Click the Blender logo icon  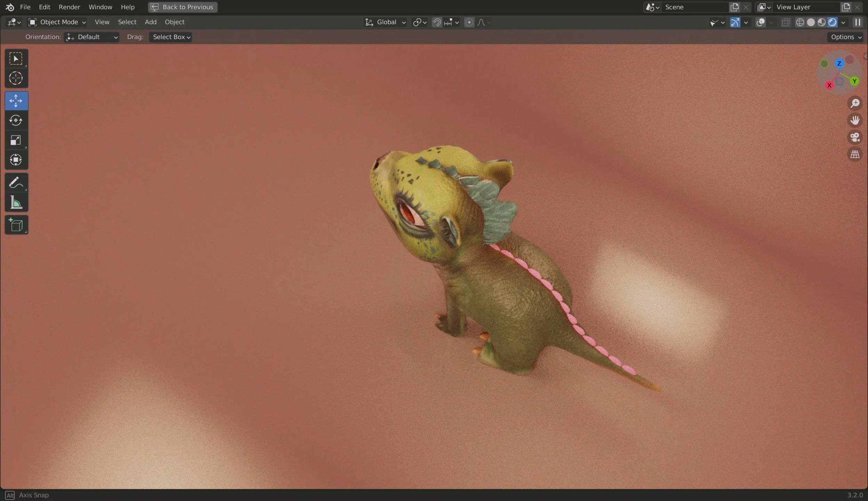click(10, 7)
